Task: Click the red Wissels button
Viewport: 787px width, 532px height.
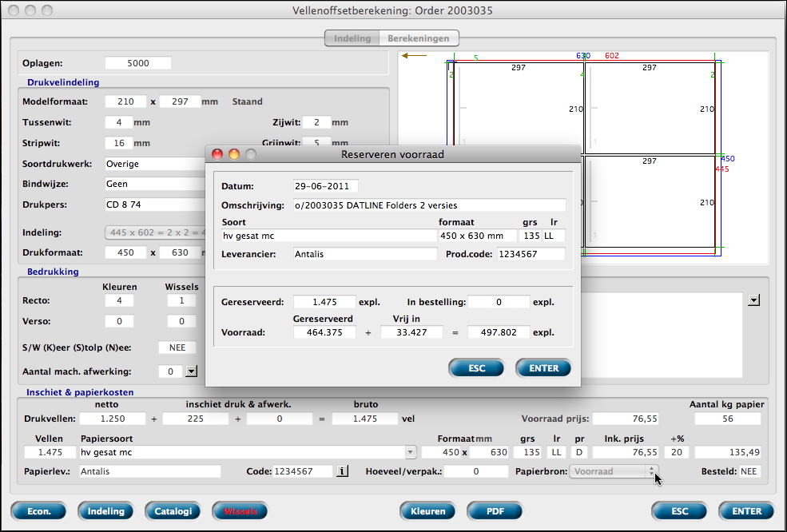Action: click(240, 511)
